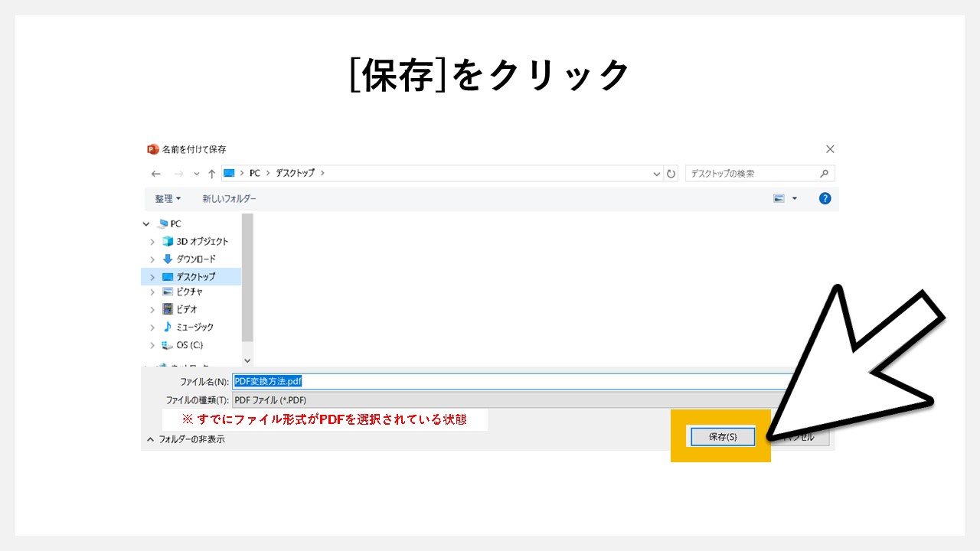Image resolution: width=980 pixels, height=551 pixels.
Task: Open help via the blue question mark icon
Action: 825,198
